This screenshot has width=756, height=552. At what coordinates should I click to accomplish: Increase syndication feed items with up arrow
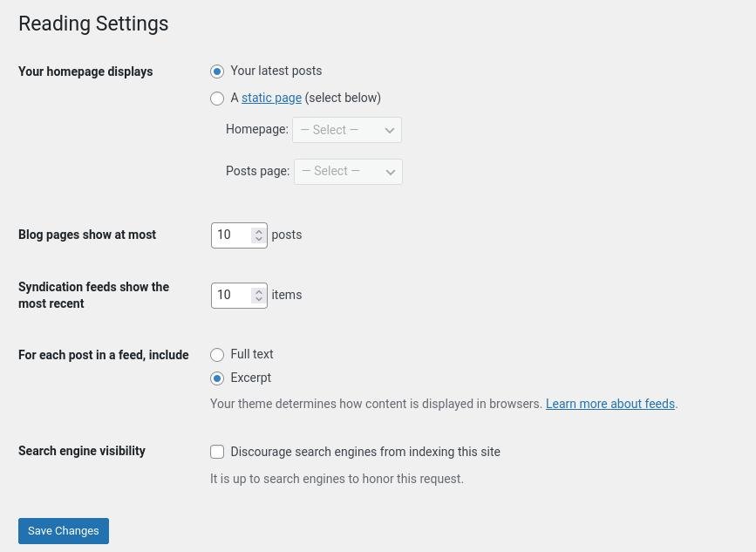point(259,291)
